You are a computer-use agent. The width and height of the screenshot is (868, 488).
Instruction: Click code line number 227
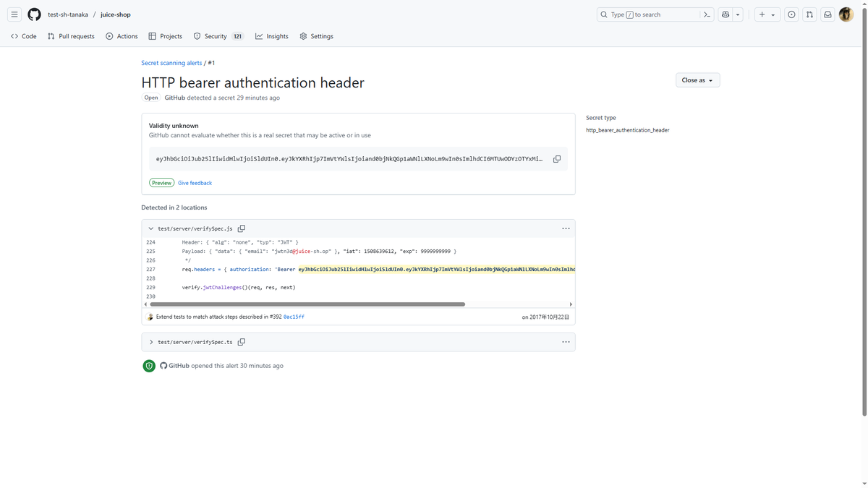click(150, 269)
